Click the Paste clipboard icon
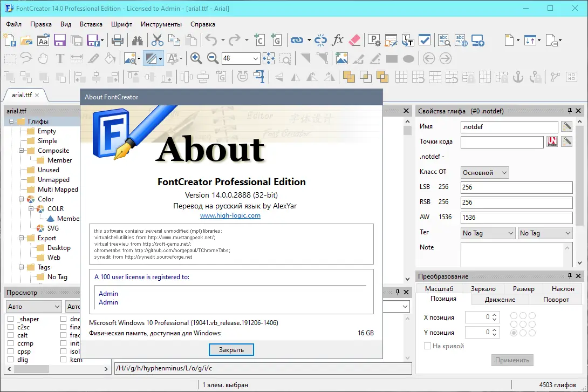Screen dimensions: 588x392 point(191,40)
